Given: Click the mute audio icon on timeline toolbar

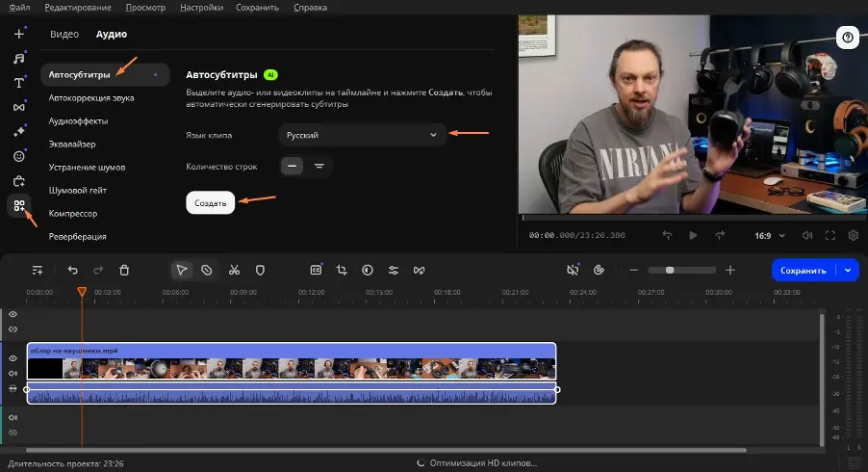Looking at the screenshot, I should (x=573, y=271).
